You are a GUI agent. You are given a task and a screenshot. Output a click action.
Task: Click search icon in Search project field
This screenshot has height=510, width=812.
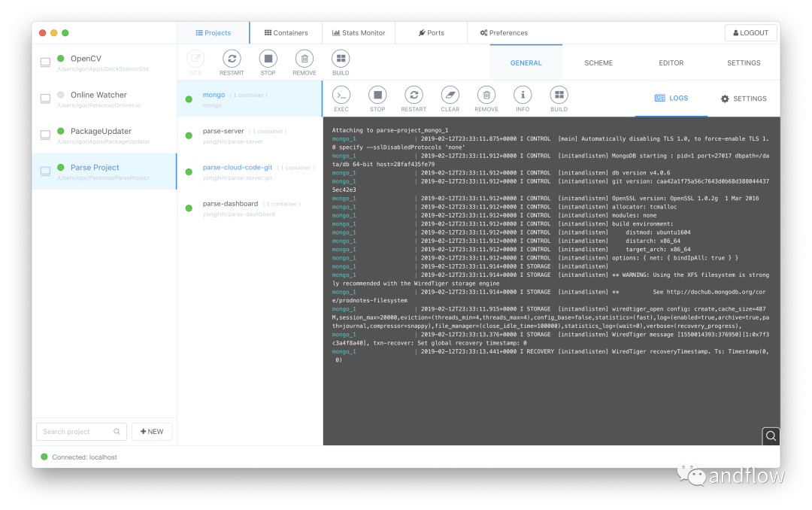[x=117, y=431]
